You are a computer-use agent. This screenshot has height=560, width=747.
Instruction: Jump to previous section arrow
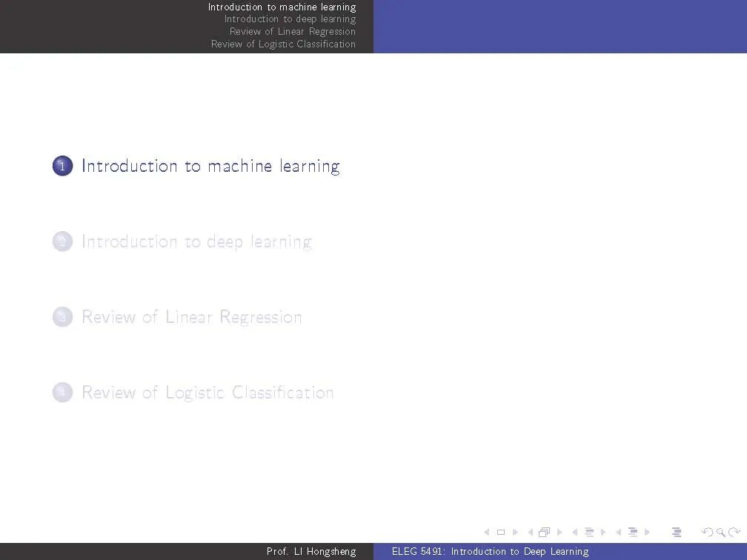pos(619,532)
